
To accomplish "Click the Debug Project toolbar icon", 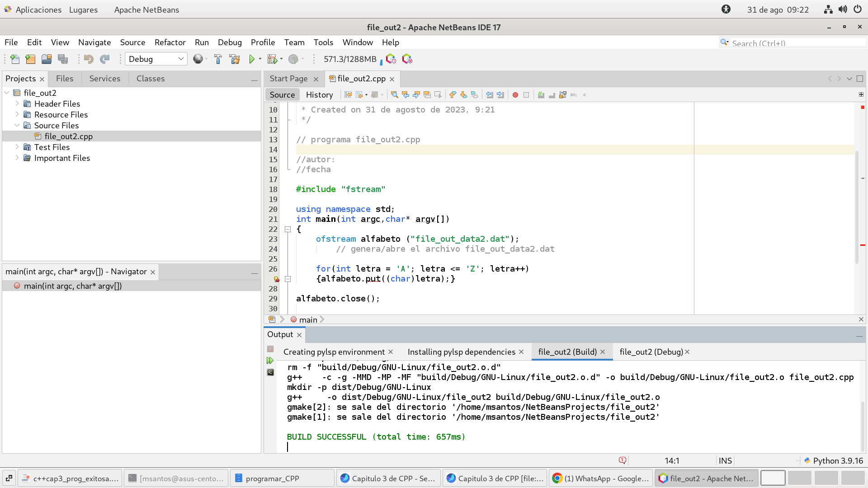I will (x=272, y=59).
